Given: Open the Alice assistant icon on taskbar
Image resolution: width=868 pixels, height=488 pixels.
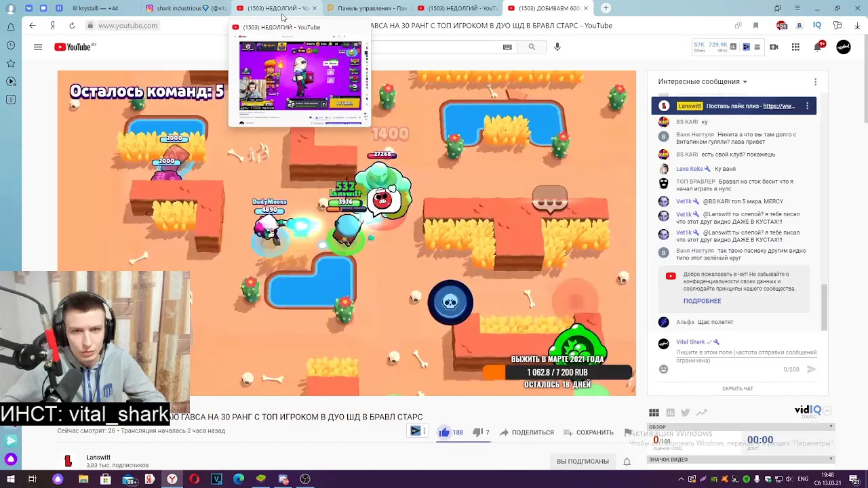Looking at the screenshot, I should point(58,479).
